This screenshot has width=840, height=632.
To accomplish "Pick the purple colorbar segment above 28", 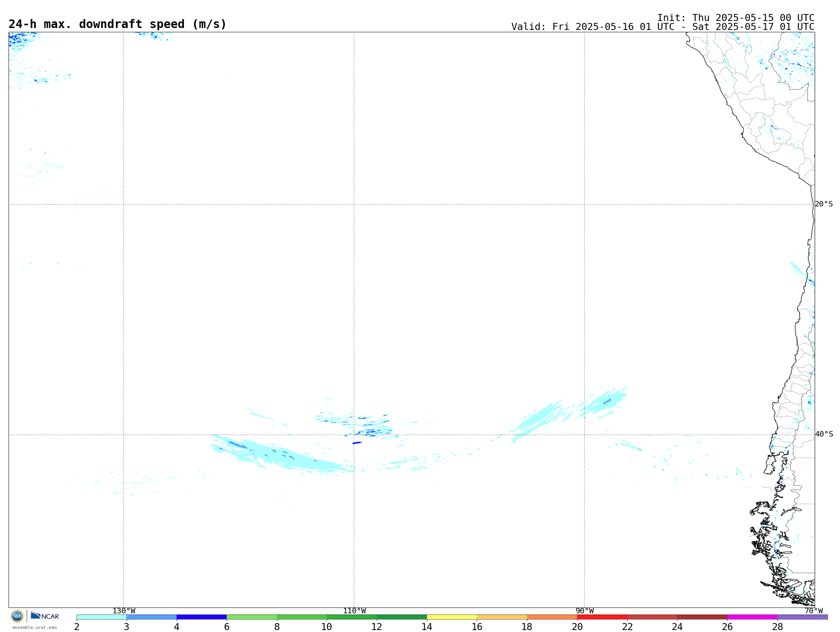I will pos(802,617).
